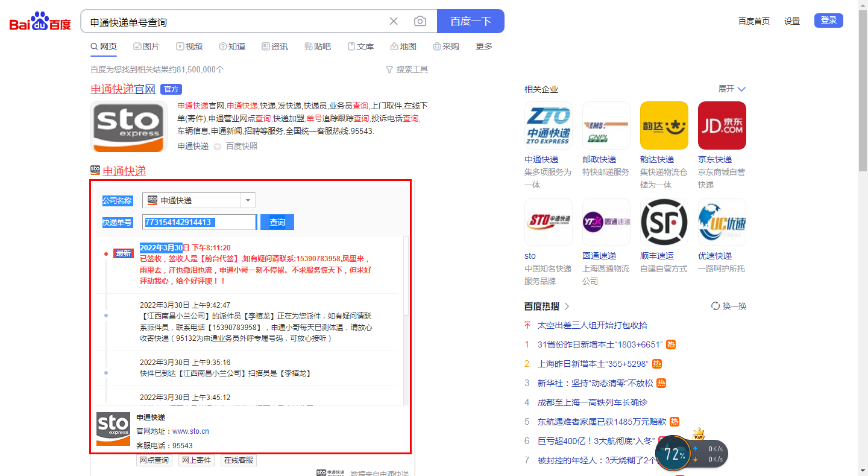
Task: Open 被封控的年轻人 headline
Action: tap(597, 460)
